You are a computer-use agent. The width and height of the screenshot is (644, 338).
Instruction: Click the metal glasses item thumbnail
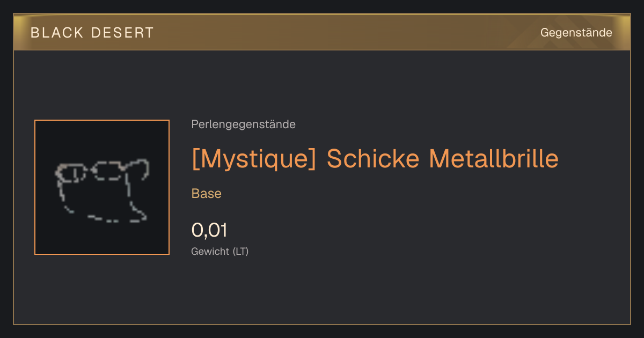pyautogui.click(x=102, y=187)
